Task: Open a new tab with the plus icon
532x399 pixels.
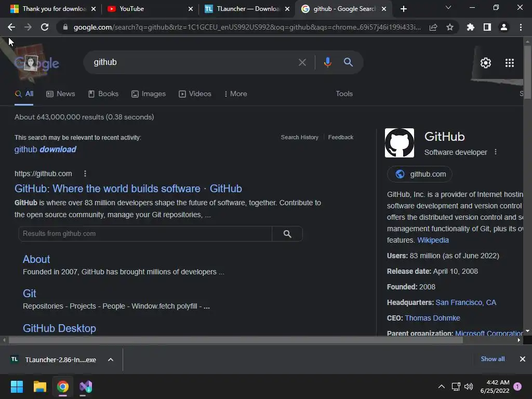Action: click(x=403, y=9)
